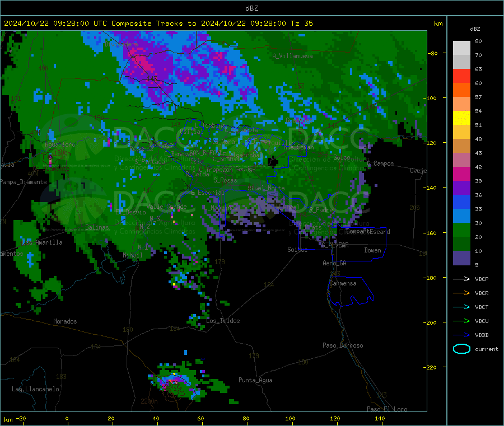Click the CompartEscard map label
504x426 pixels.
click(368, 232)
